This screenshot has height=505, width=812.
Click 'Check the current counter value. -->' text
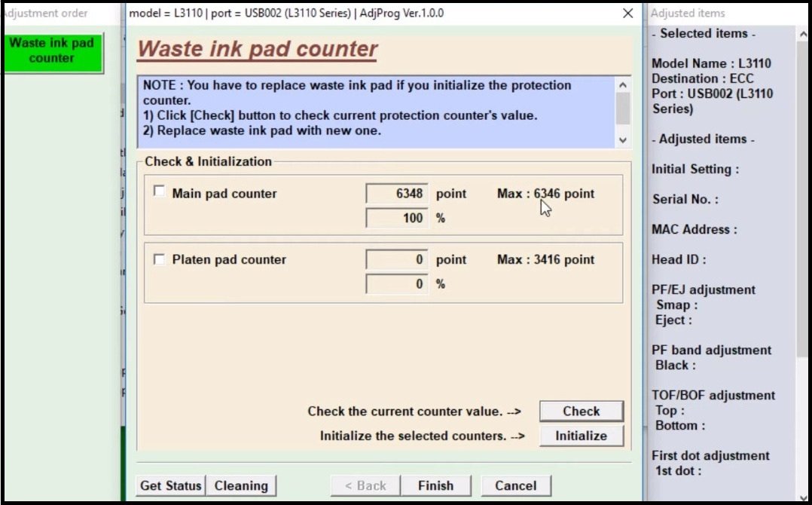tap(414, 412)
